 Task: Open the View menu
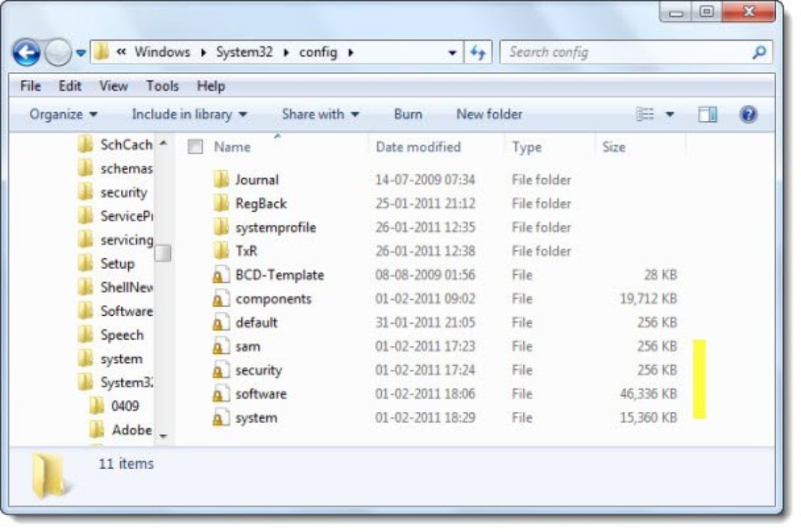(x=113, y=86)
